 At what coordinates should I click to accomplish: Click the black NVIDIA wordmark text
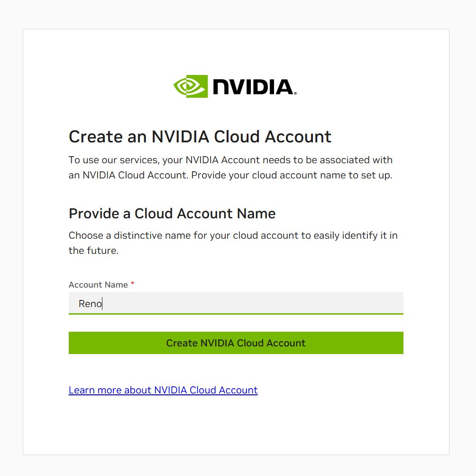click(x=253, y=87)
